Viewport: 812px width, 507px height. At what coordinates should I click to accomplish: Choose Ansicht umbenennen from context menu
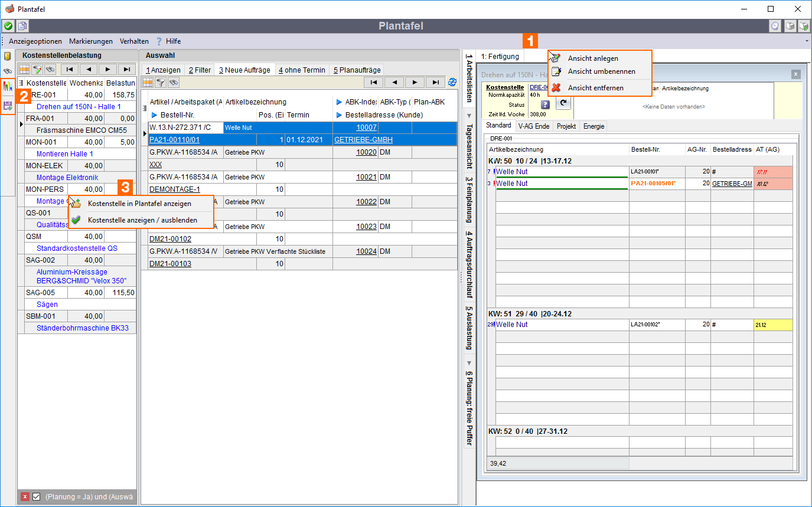point(601,71)
